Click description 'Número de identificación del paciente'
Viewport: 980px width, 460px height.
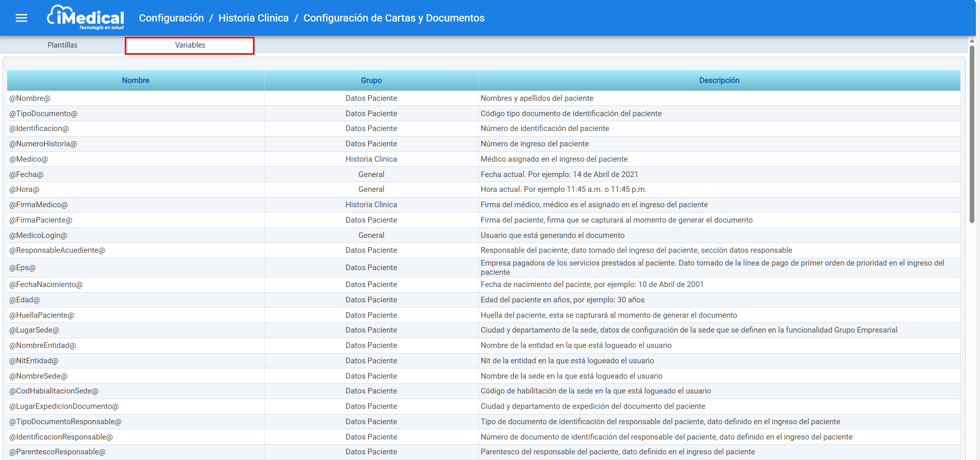[x=545, y=128]
